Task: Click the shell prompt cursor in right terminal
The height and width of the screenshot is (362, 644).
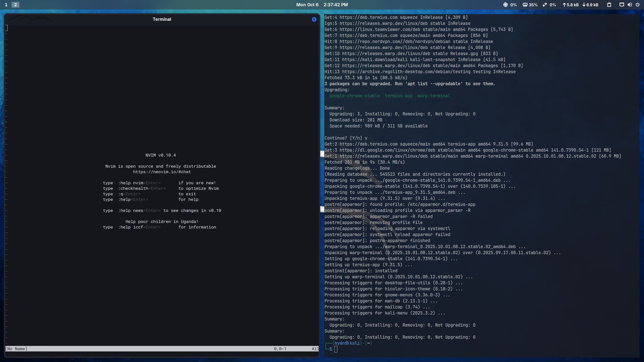Action: [x=336, y=349]
